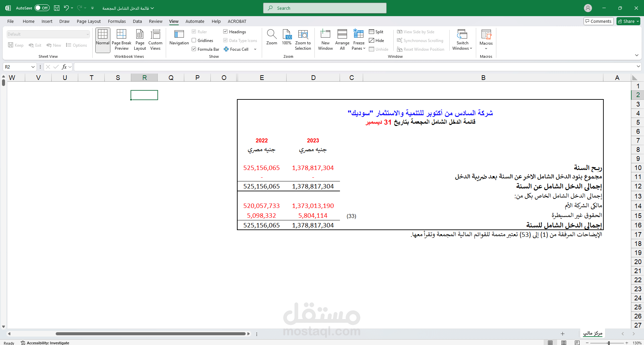Switch to Page Layout view
The width and height of the screenshot is (644, 345).
pyautogui.click(x=140, y=40)
